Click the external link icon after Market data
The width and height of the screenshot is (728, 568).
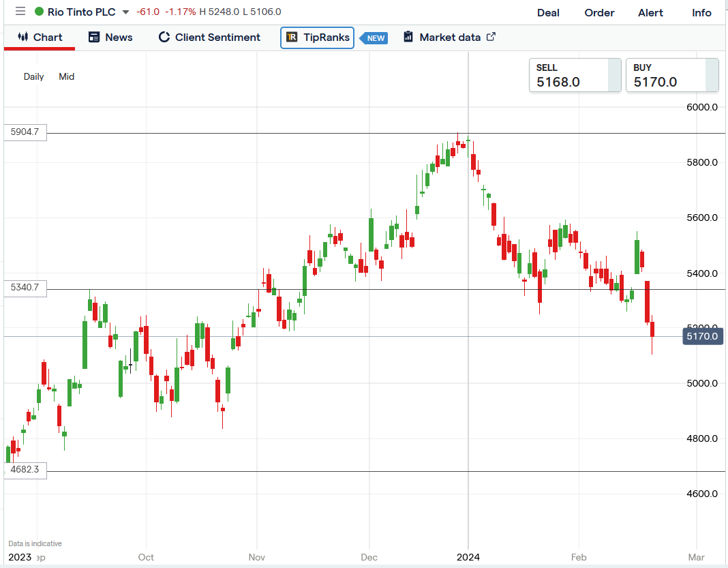click(x=491, y=36)
